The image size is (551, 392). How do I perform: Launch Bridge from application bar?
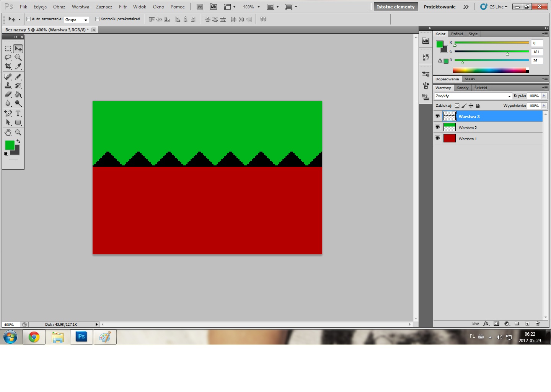point(200,7)
